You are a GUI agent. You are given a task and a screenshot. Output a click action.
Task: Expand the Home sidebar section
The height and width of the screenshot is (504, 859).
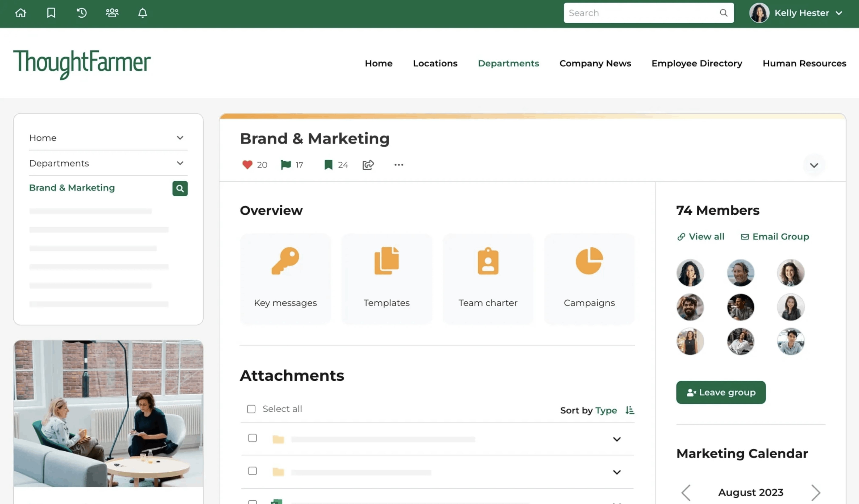(x=180, y=138)
